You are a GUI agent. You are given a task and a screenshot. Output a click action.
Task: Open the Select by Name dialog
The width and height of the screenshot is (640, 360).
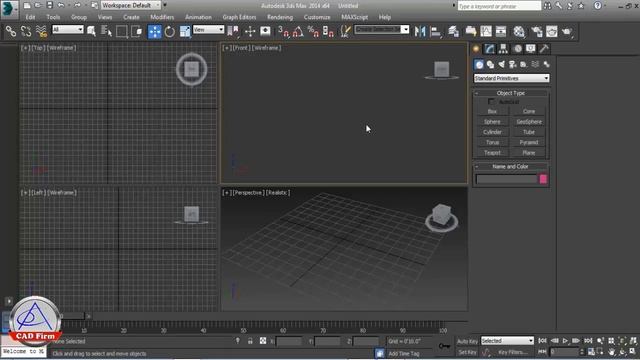click(106, 31)
